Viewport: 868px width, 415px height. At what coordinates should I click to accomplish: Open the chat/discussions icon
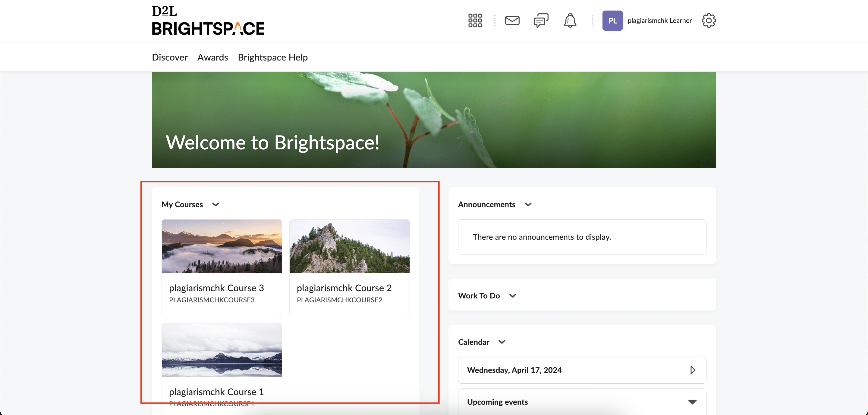(x=541, y=20)
